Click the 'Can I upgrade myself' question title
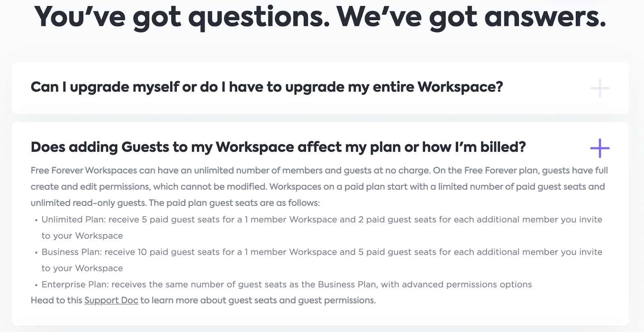Viewport: 644px width, 332px height. click(x=266, y=87)
